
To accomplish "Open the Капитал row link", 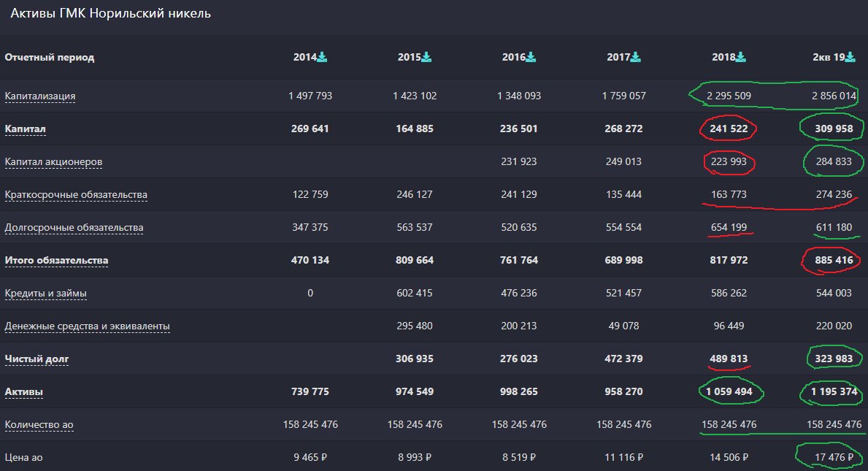I will click(x=25, y=129).
